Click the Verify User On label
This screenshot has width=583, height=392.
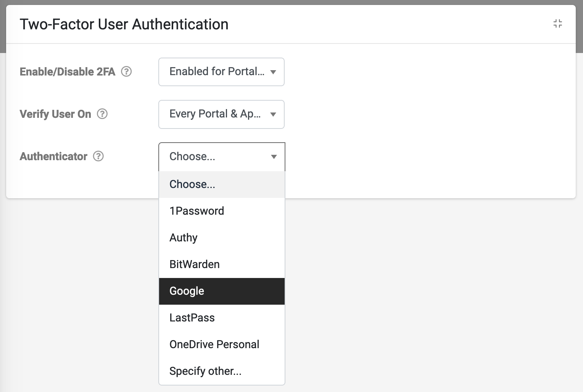[x=55, y=114]
